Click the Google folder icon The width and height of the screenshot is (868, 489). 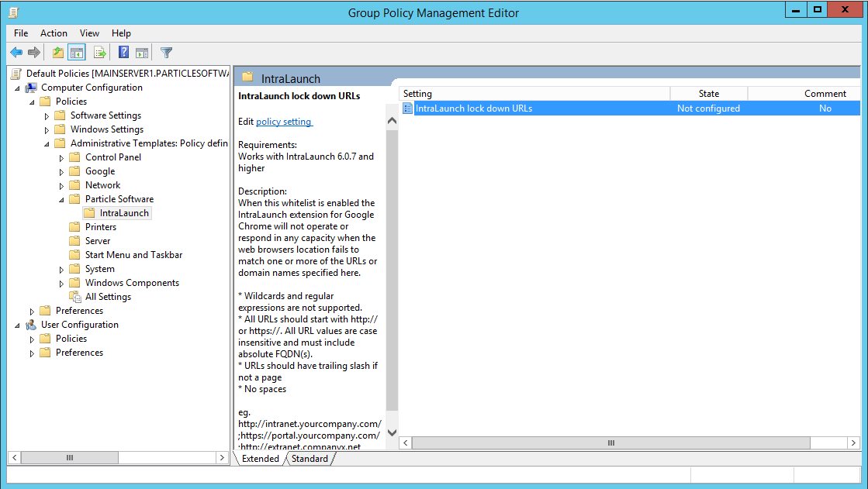(x=74, y=171)
